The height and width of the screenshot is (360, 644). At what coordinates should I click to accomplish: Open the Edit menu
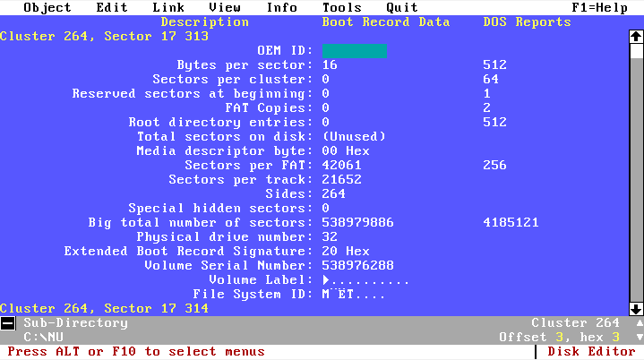click(111, 7)
